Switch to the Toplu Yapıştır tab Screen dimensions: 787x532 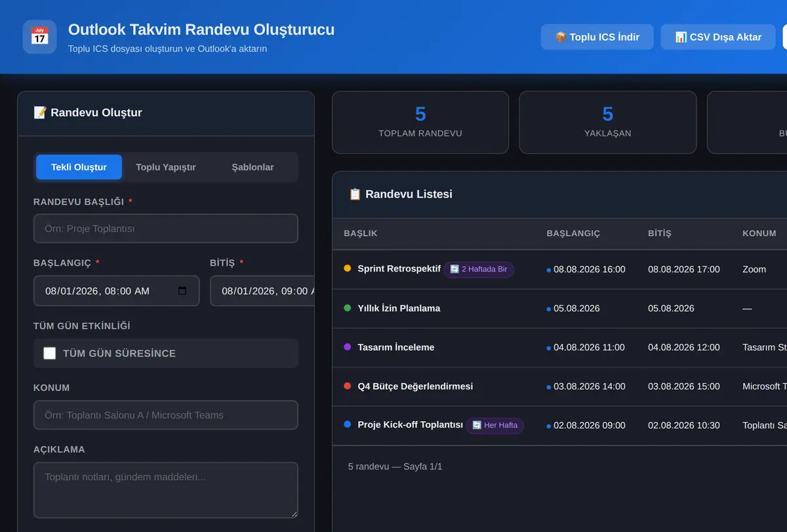[x=166, y=167]
